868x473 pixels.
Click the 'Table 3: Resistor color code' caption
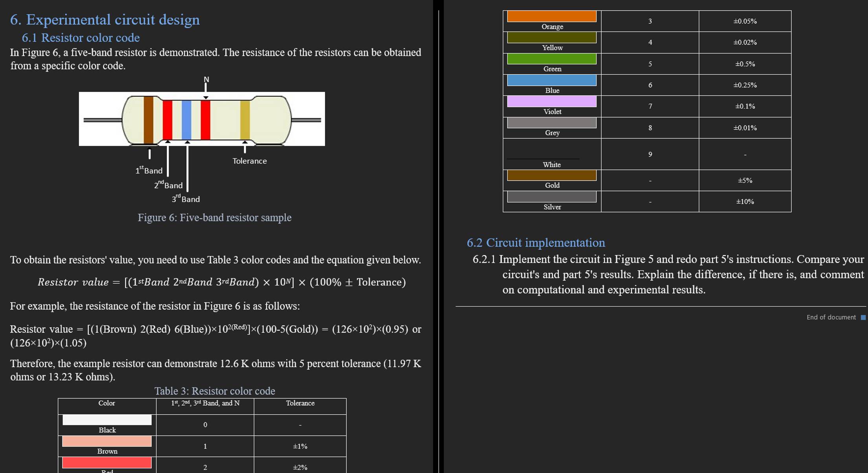tap(215, 391)
